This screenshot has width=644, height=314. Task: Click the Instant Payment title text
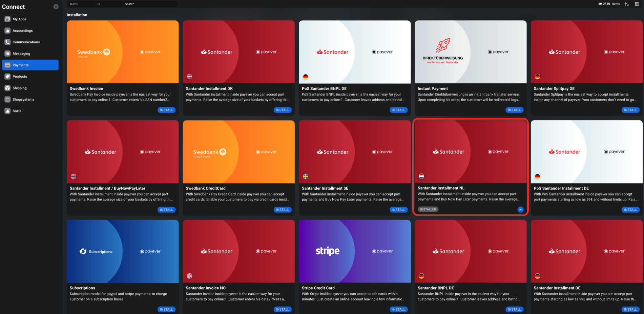coord(433,88)
